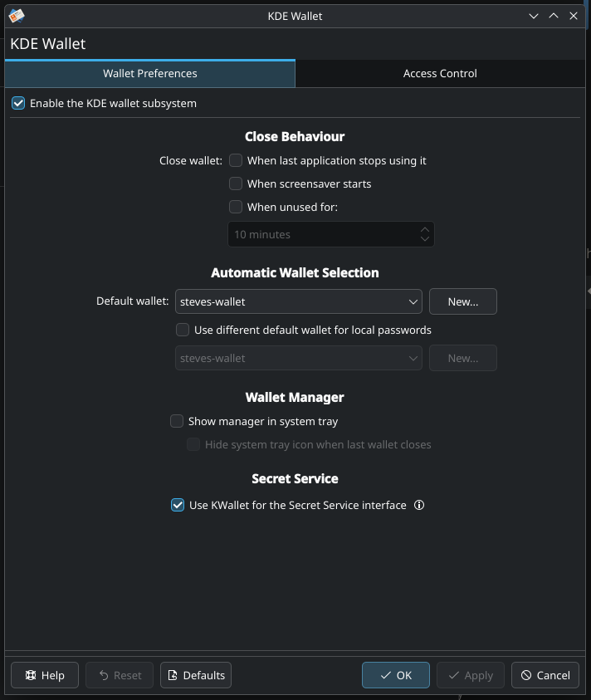
Task: Click the info icon beside Secret Service option
Action: tap(419, 505)
